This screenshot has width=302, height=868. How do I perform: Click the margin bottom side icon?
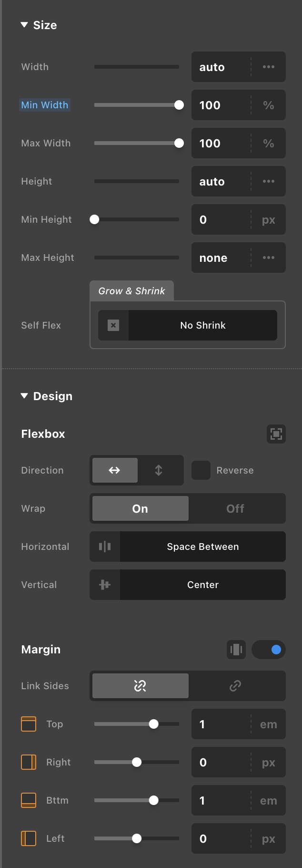click(29, 800)
